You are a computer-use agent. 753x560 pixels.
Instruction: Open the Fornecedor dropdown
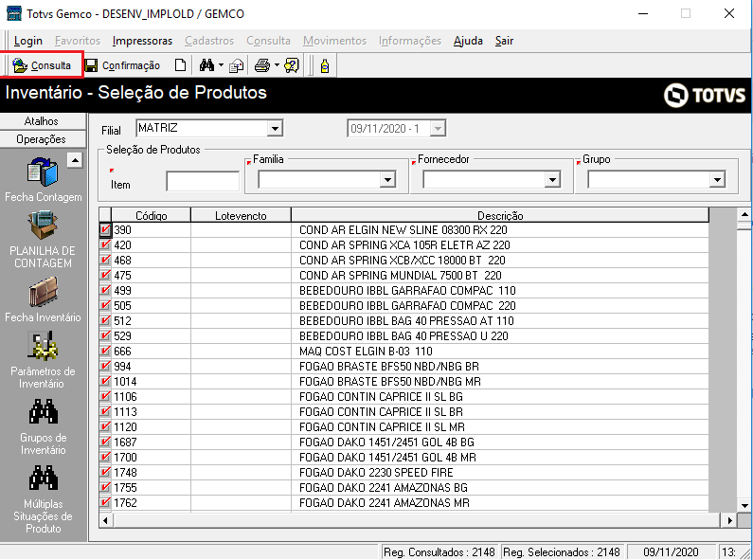552,180
